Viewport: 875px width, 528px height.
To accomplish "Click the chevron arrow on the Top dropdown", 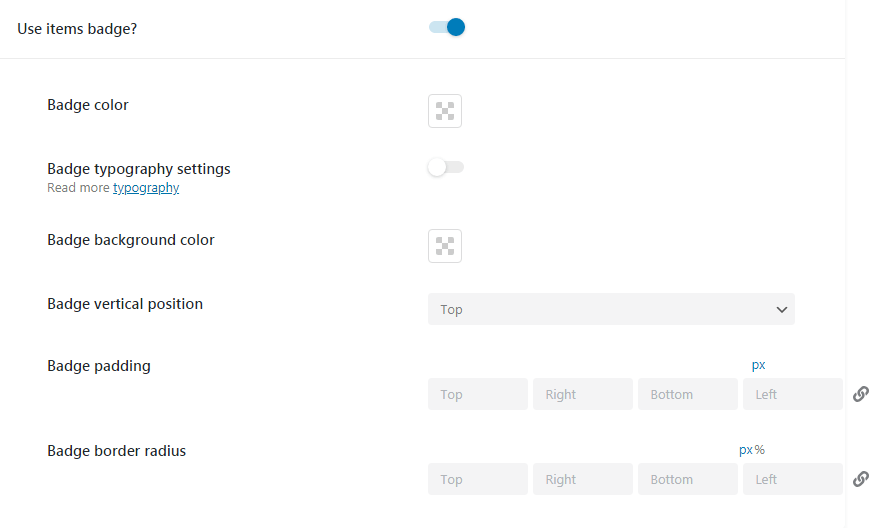I will tap(782, 310).
